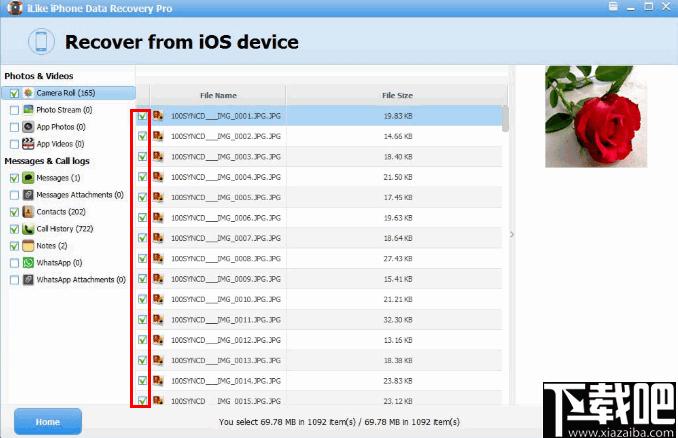The image size is (678, 438).
Task: Click file icon of IMG_0001.JPG row
Action: (158, 115)
